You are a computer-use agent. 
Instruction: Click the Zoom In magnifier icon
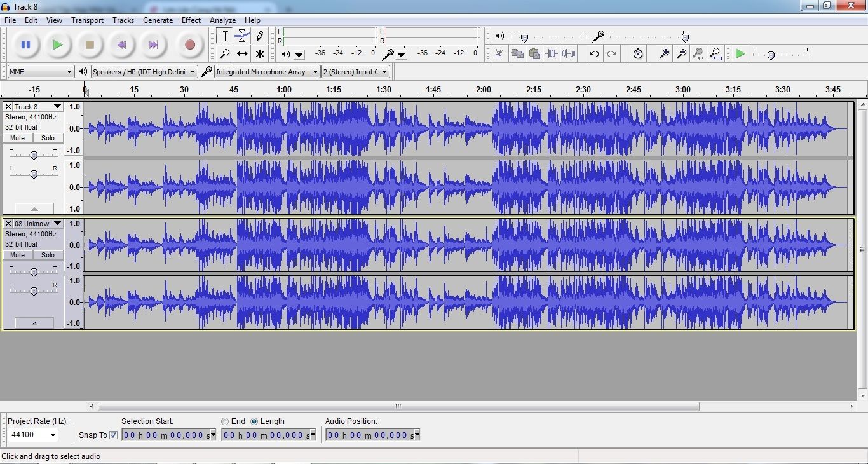[x=664, y=54]
